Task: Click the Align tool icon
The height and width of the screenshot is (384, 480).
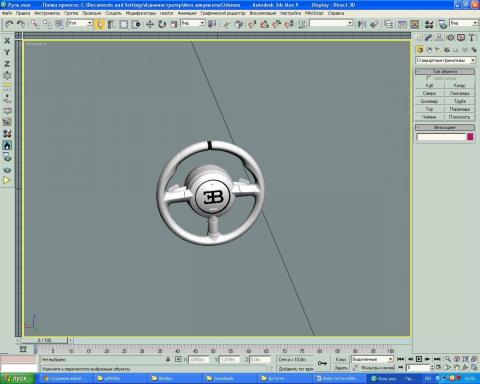Action: (374, 24)
